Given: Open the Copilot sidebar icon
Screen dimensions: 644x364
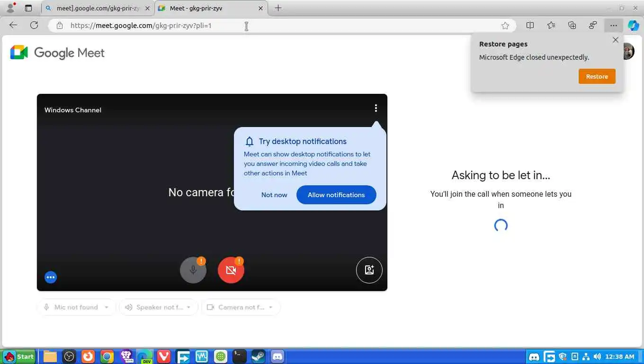Looking at the screenshot, I should [x=634, y=26].
